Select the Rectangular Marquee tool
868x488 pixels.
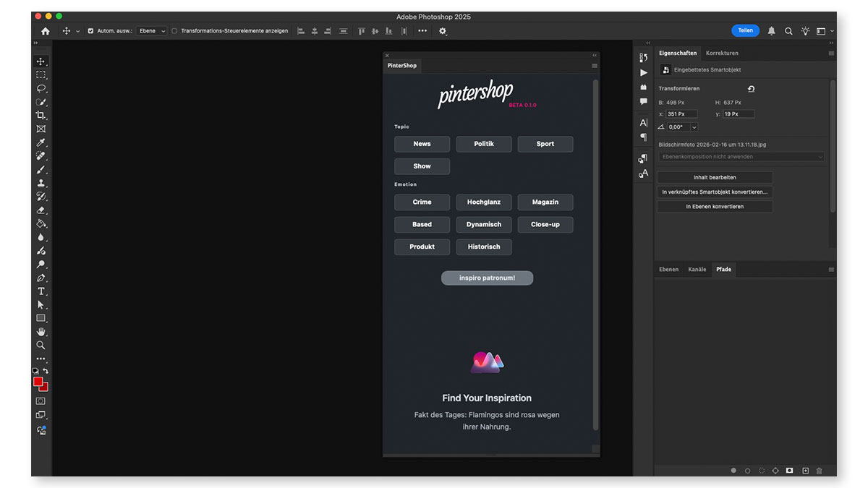41,75
